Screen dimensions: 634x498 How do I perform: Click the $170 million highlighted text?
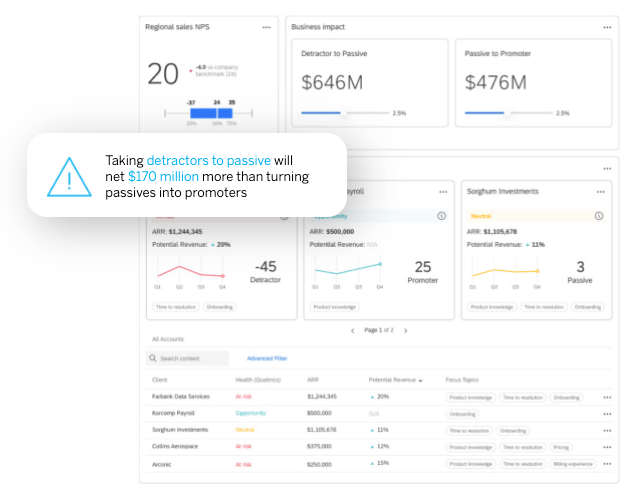163,177
